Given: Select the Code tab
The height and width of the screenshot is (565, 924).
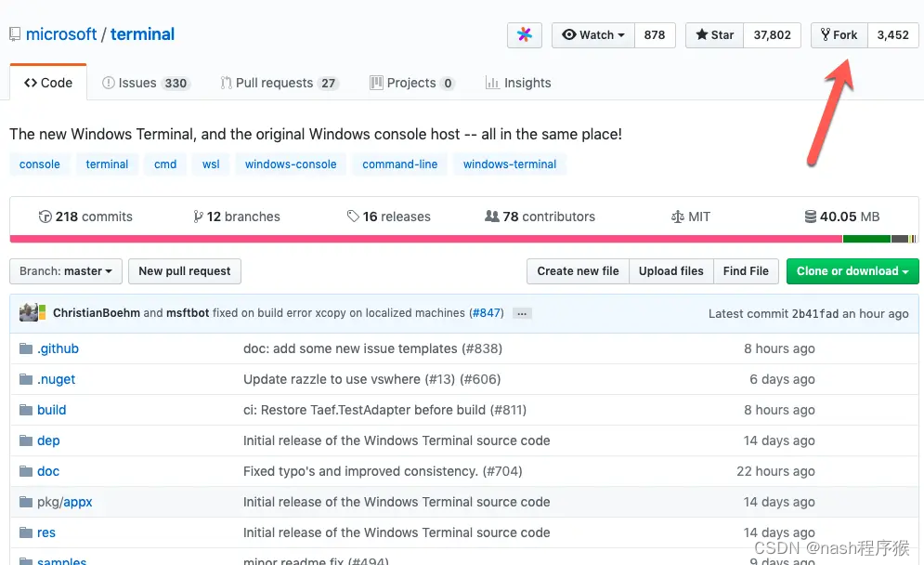Looking at the screenshot, I should click(x=48, y=83).
